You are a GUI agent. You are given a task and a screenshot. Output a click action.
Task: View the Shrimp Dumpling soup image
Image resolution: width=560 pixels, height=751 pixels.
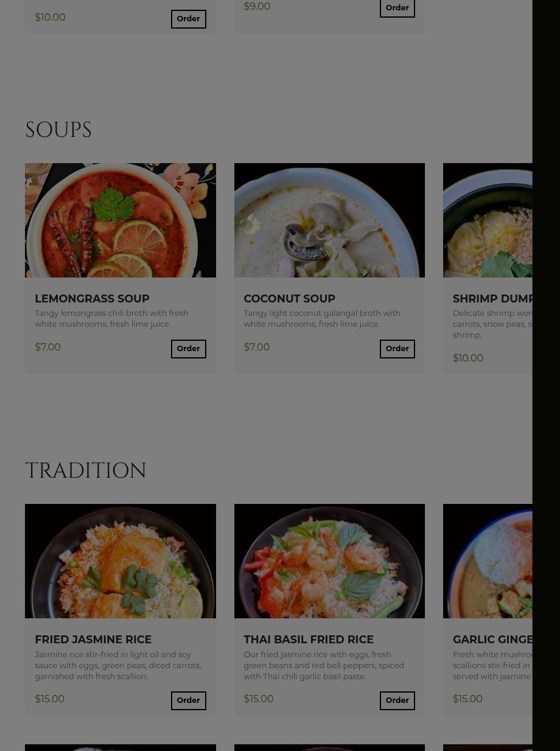pyautogui.click(x=488, y=220)
